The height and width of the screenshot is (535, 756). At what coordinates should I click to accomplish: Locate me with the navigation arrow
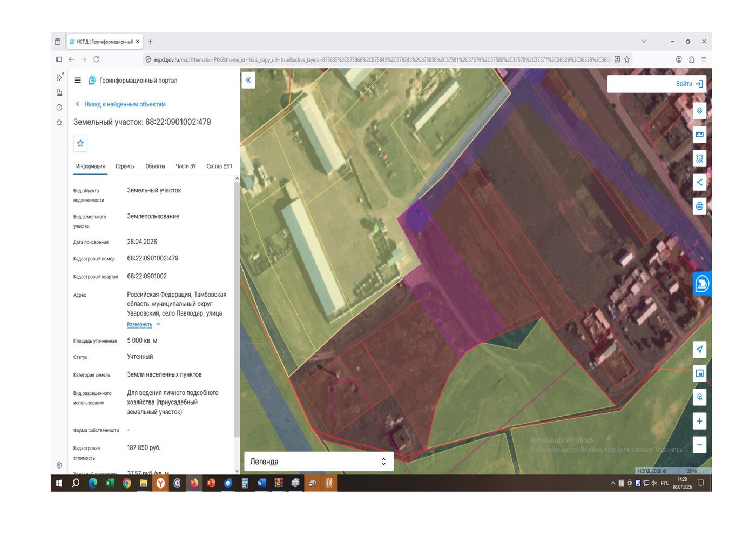point(699,350)
